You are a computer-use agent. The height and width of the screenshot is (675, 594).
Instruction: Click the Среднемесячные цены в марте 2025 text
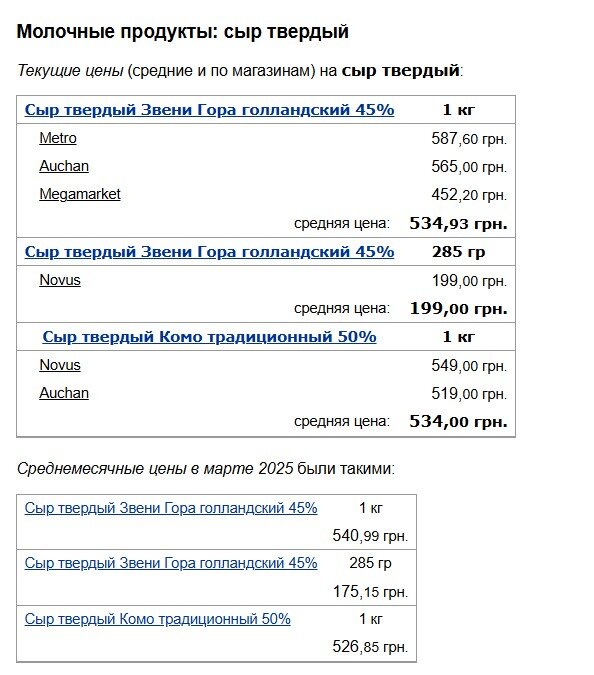pos(155,468)
